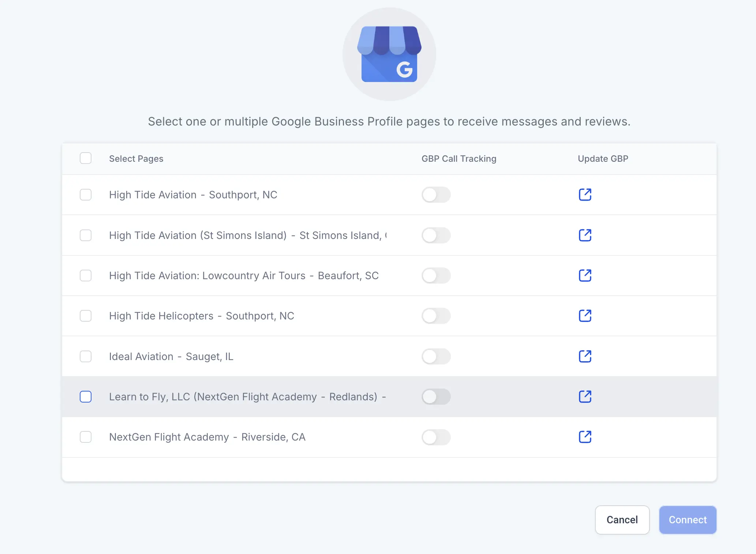Click the Google Business Profile storefront logo
This screenshot has width=756, height=554.
pos(389,54)
